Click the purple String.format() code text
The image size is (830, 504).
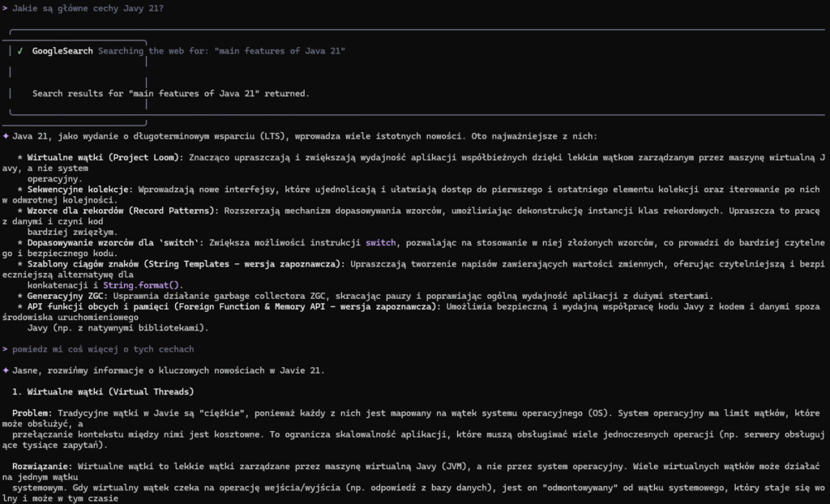[x=143, y=285]
